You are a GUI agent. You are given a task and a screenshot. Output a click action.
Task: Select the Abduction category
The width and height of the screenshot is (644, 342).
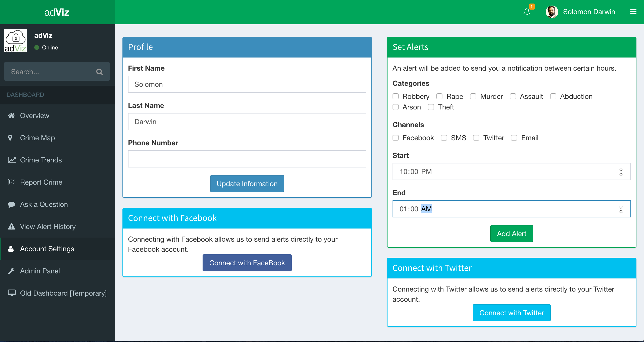pos(553,96)
